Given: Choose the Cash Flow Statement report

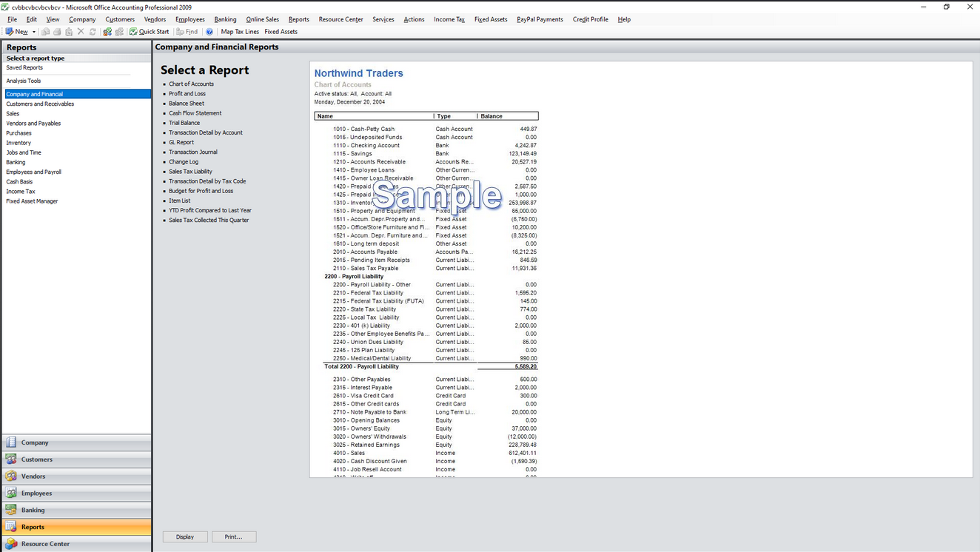Looking at the screenshot, I should tap(195, 113).
